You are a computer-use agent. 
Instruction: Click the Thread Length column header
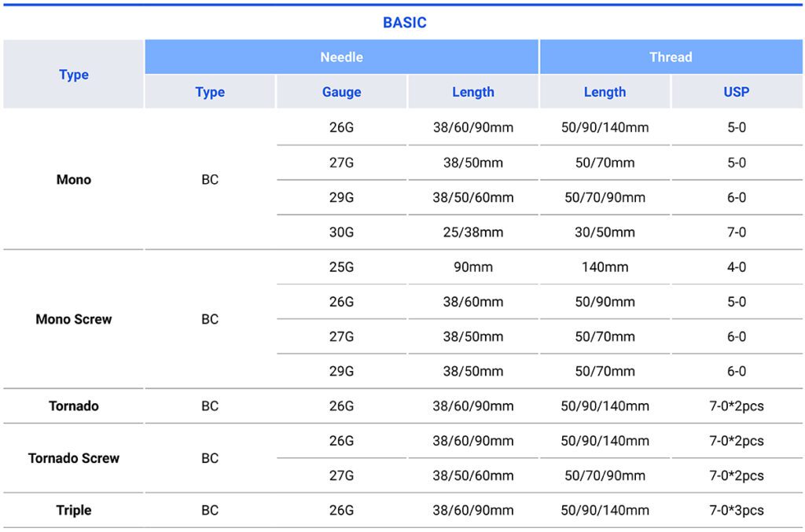[x=605, y=92]
